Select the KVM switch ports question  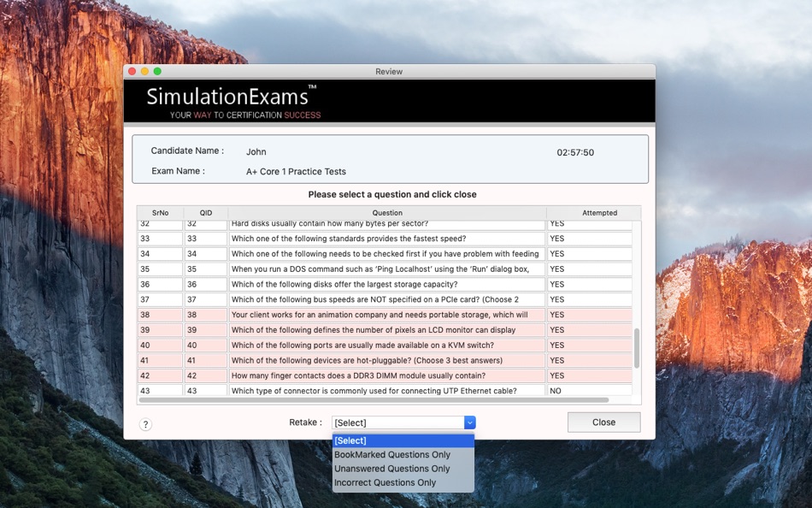pos(387,346)
